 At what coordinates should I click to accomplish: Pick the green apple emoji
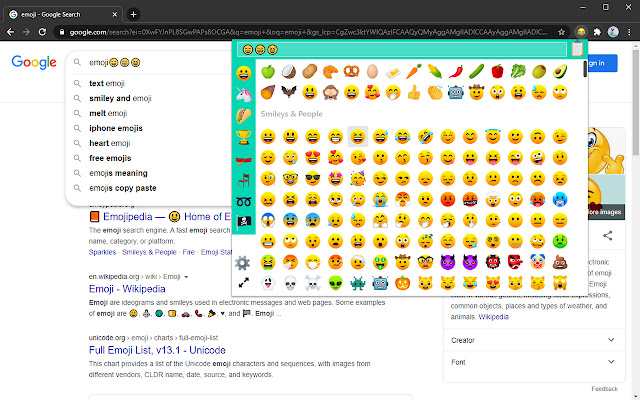[x=268, y=72]
